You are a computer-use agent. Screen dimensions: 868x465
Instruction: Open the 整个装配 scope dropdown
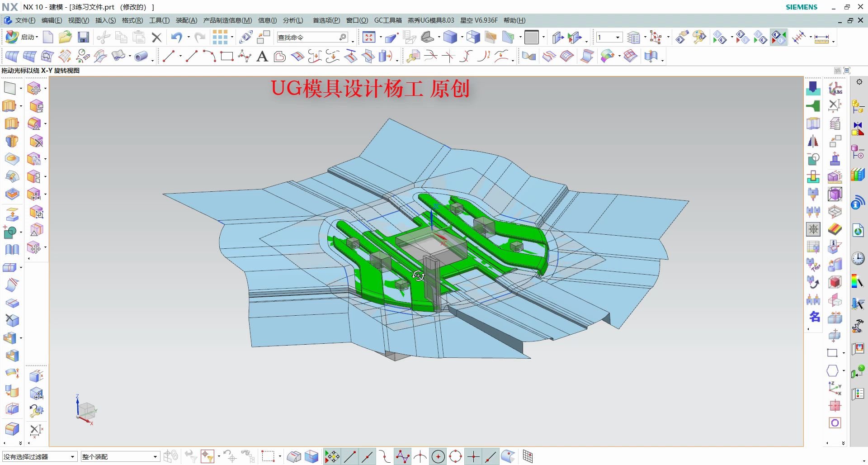coord(156,457)
